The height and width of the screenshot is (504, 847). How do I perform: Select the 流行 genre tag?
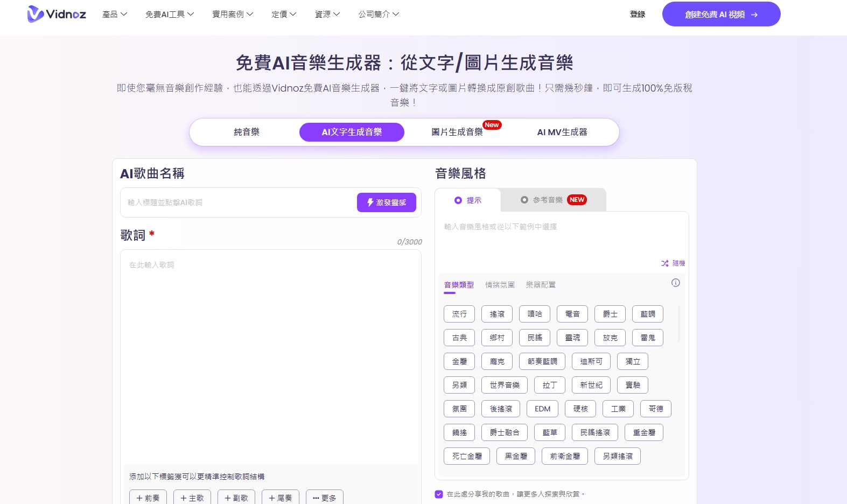pos(459,314)
